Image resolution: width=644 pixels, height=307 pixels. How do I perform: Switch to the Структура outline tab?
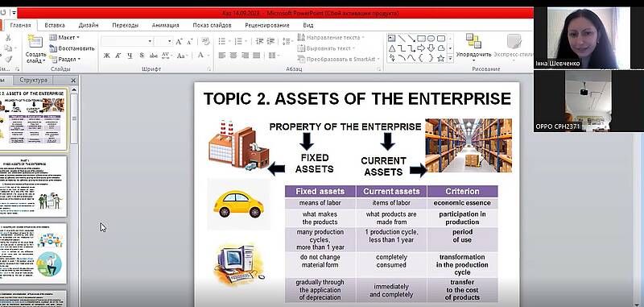click(33, 80)
